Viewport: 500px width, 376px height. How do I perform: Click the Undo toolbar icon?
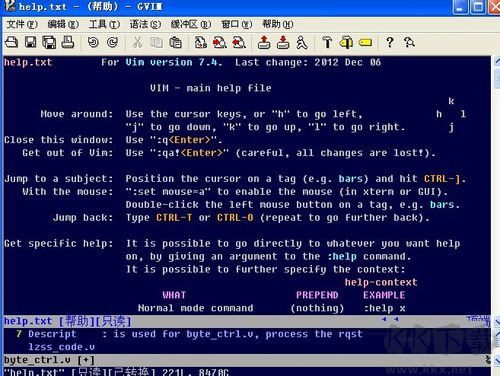93,42
